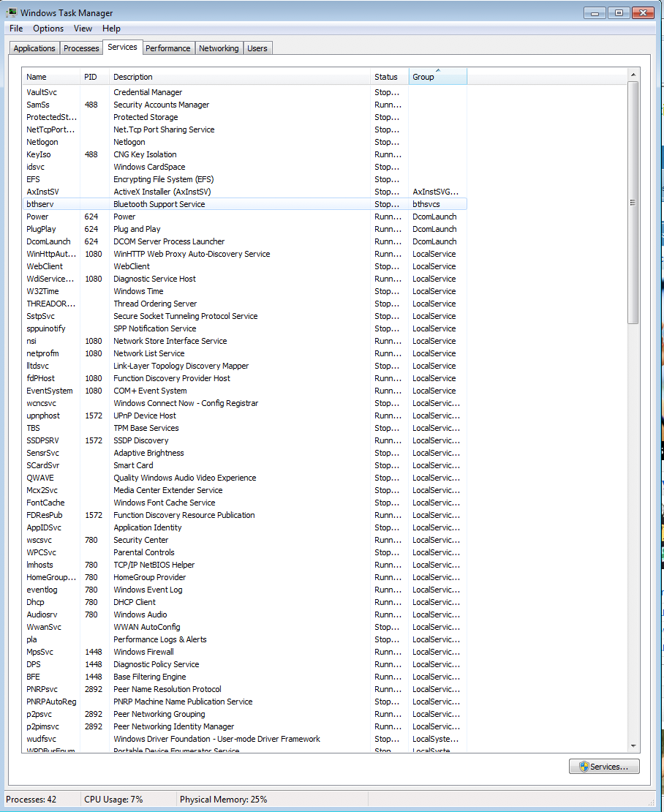
Task: Select the W32Time service row
Action: (x=245, y=291)
